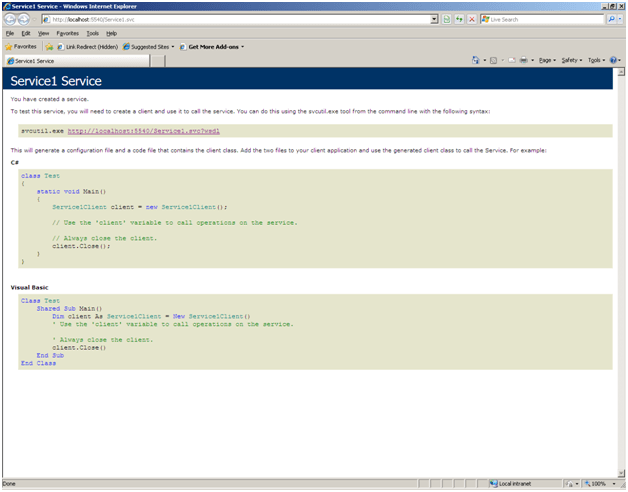This screenshot has width=628, height=492.
Task: Click the search magnifier button
Action: click(611, 19)
